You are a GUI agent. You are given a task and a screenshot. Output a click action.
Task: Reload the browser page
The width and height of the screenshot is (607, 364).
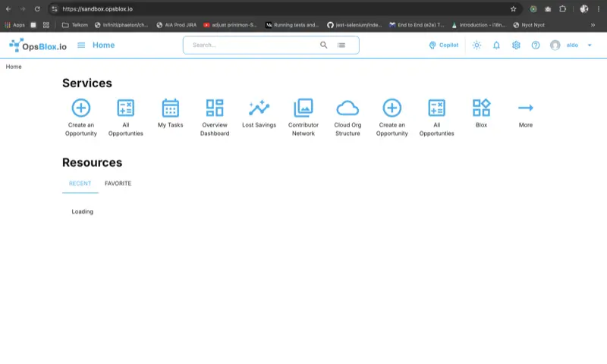37,9
